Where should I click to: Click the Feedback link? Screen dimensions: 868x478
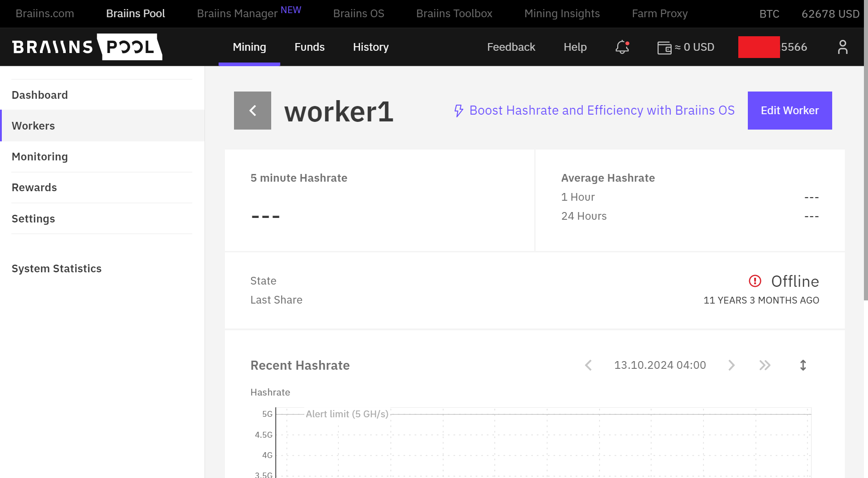coord(511,47)
